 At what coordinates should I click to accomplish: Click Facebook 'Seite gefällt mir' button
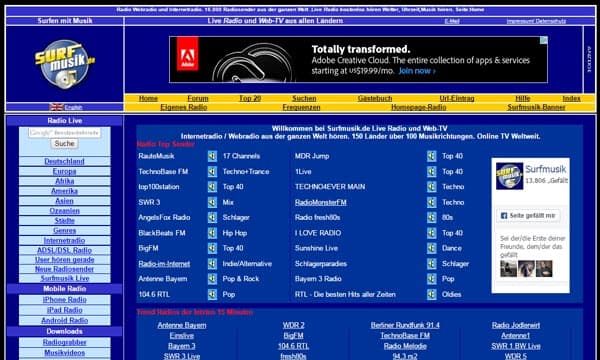point(528,216)
